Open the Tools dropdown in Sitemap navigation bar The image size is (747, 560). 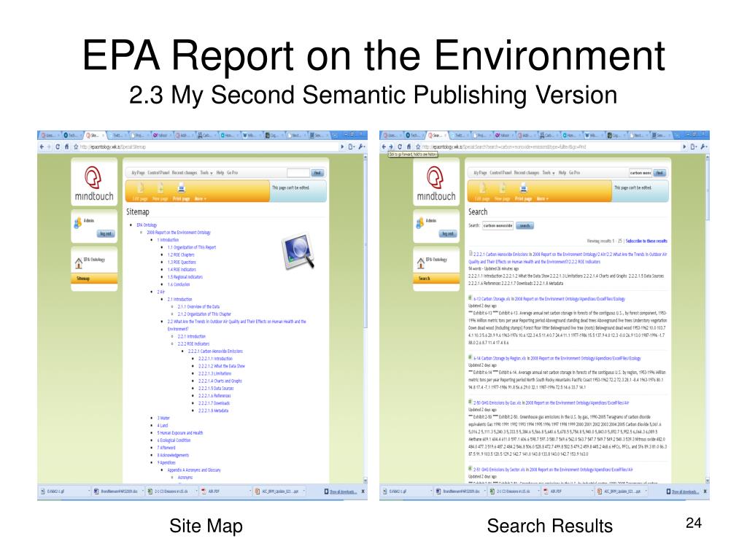[x=206, y=173]
